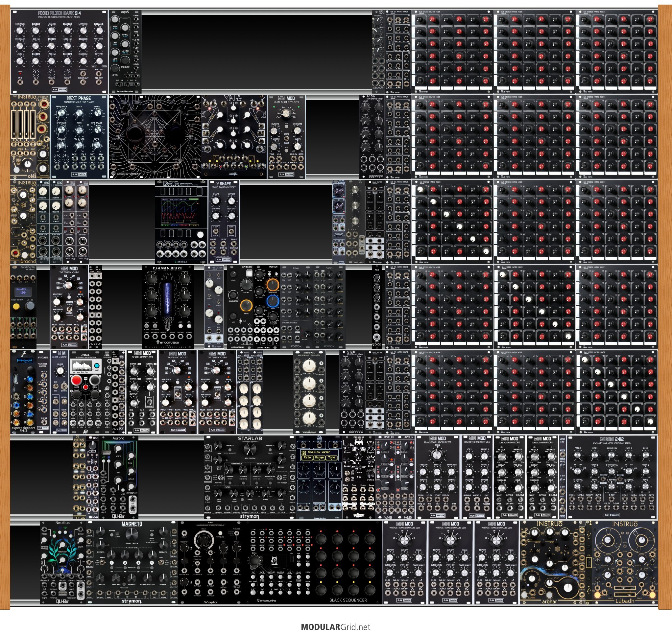Select the Qu-Bit Aurora module
The image size is (672, 634).
point(118,478)
